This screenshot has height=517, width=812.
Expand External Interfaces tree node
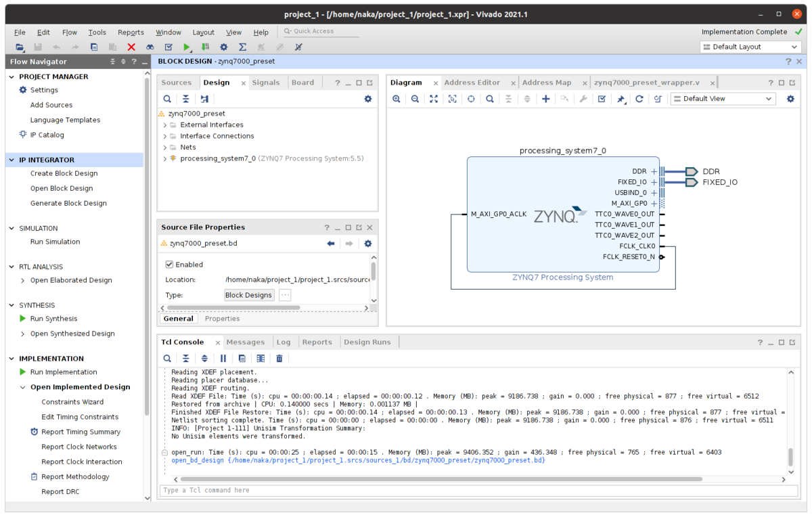pyautogui.click(x=164, y=125)
